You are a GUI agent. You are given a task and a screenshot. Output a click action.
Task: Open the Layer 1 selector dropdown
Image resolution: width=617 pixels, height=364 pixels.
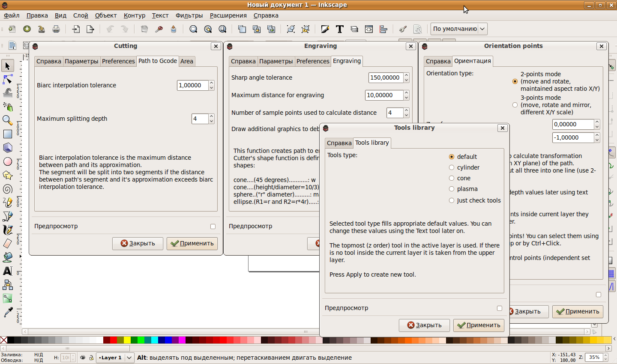pyautogui.click(x=115, y=358)
